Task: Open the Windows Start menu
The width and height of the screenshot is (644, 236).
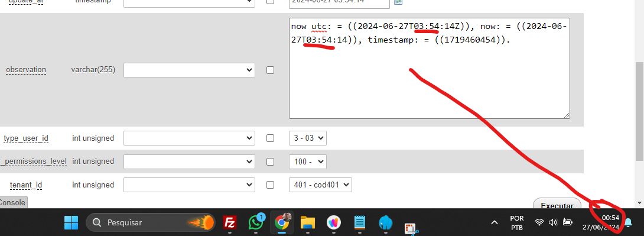Action: [x=71, y=223]
